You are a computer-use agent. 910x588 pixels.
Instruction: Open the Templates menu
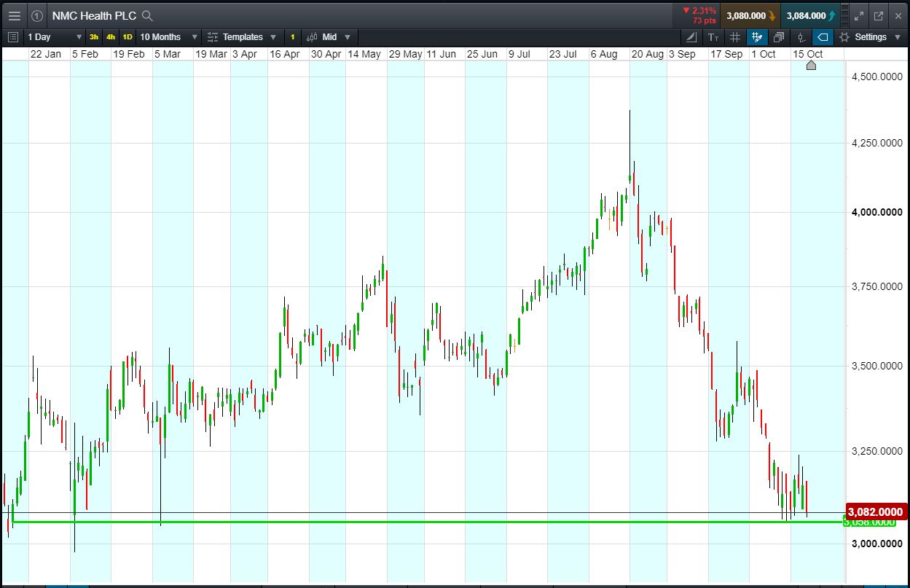point(242,37)
